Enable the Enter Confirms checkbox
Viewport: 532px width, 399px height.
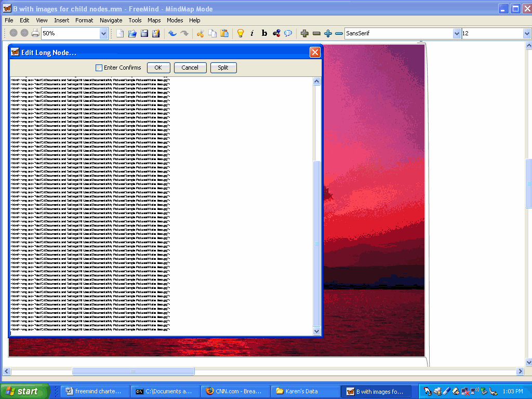(99, 68)
